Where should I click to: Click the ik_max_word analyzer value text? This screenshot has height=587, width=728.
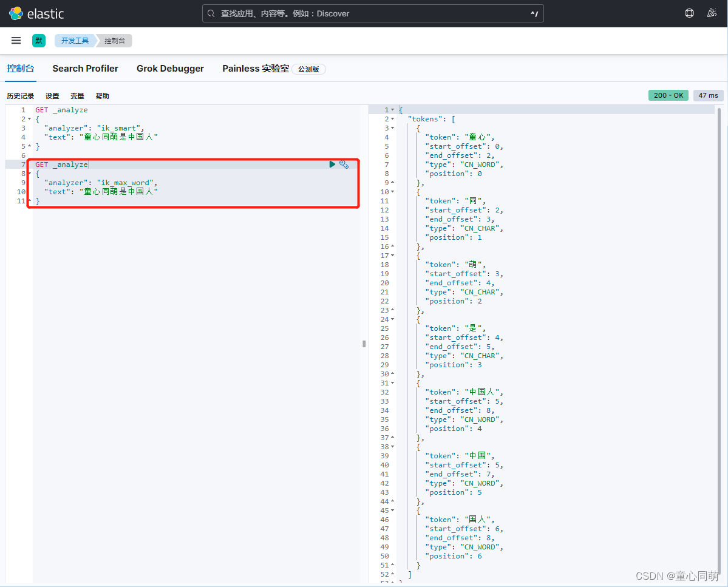tap(125, 183)
